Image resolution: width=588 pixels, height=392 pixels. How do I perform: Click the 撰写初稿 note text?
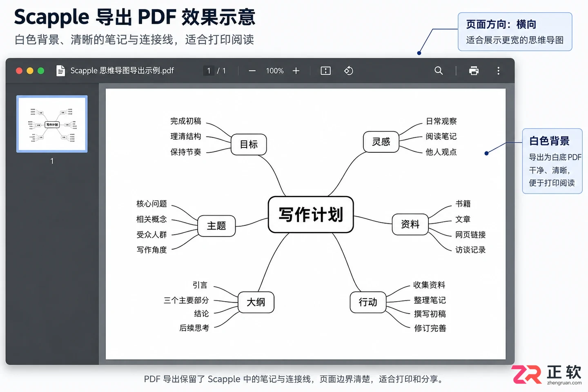[x=430, y=314]
